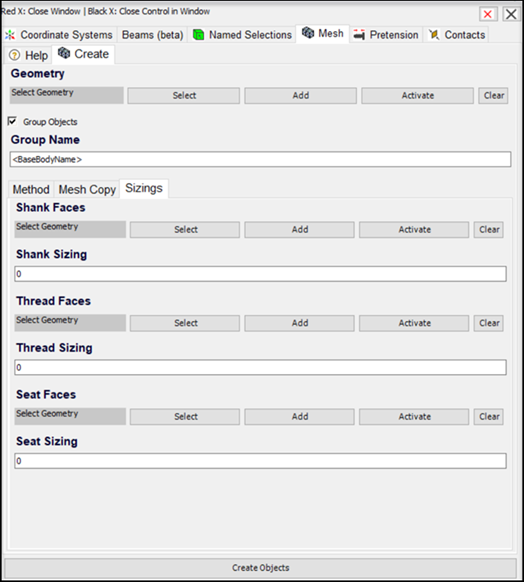The height and width of the screenshot is (582, 524).
Task: Click the green Named Selections icon
Action: tap(199, 35)
